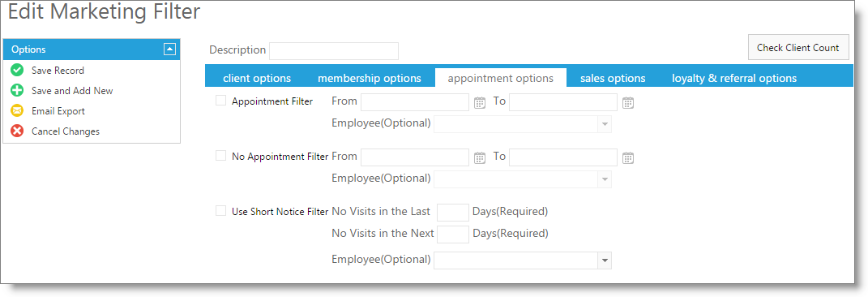
Task: Toggle the Use Short Notice Filter checkbox
Action: (x=221, y=210)
